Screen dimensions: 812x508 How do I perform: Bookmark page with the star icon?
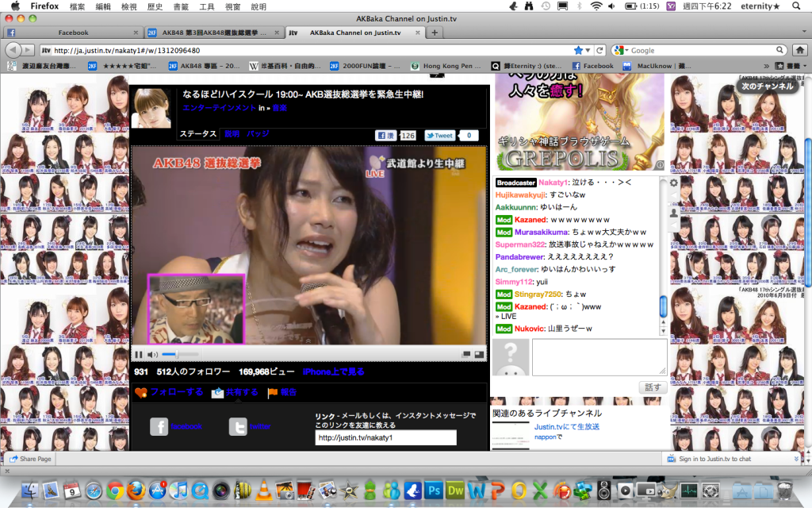(x=578, y=50)
